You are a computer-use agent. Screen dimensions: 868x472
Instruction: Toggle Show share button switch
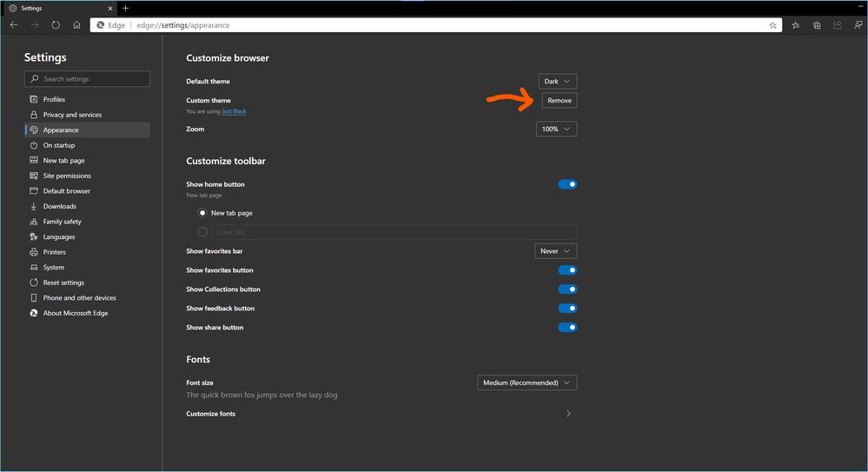click(567, 328)
